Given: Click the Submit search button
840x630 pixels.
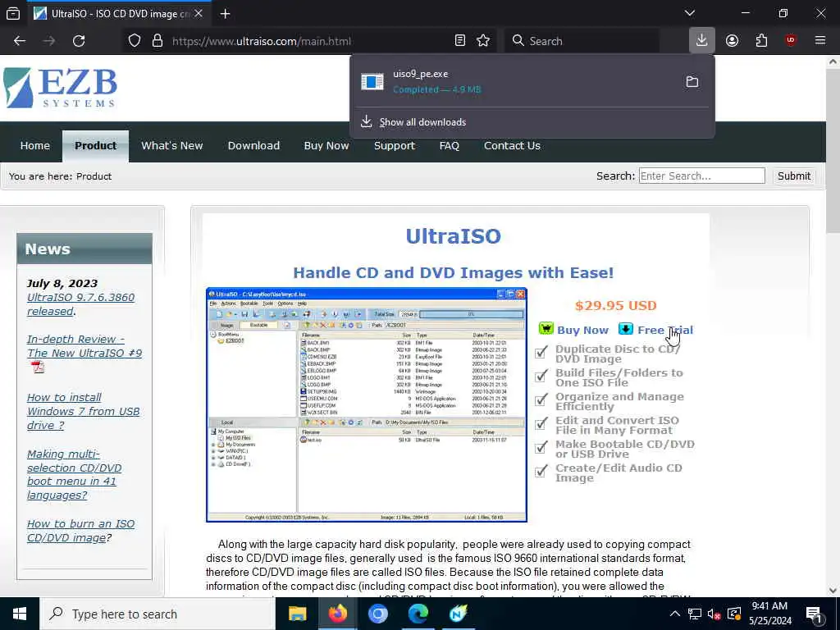Looking at the screenshot, I should 793,176.
